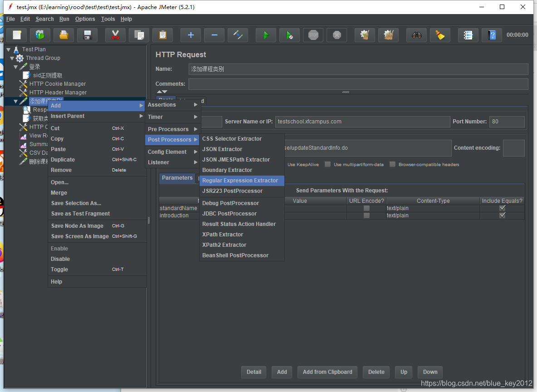The image size is (537, 392).
Task: Save the test plan with floppy icon
Action: coord(88,35)
